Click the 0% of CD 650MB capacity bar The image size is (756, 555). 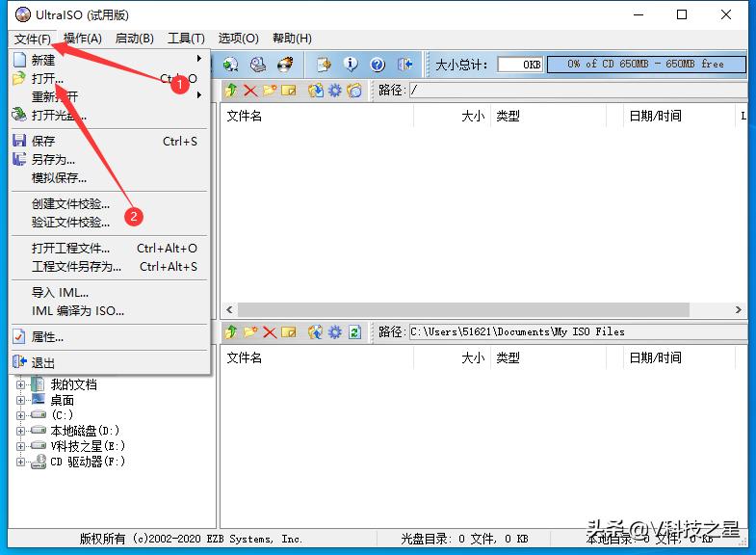(646, 65)
